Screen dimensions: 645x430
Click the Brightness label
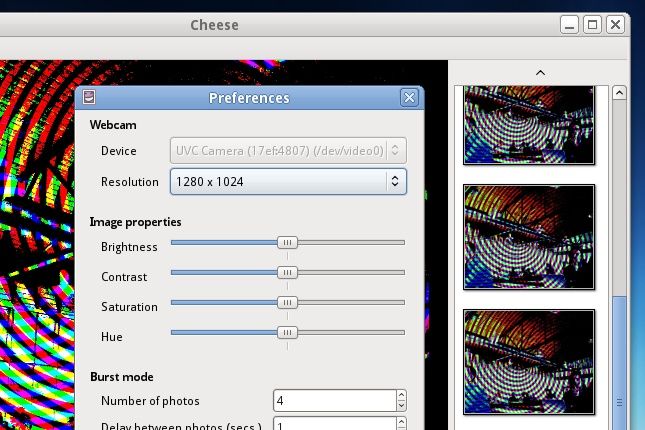pyautogui.click(x=129, y=247)
